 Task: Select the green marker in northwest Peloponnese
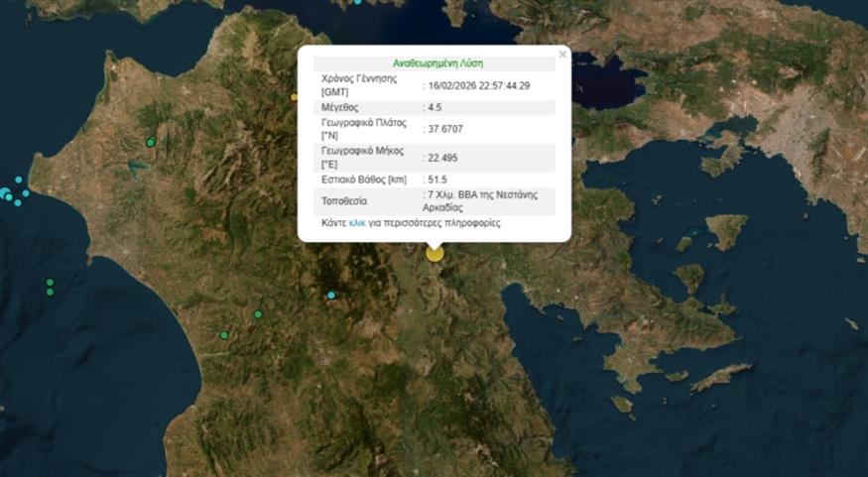point(150,143)
